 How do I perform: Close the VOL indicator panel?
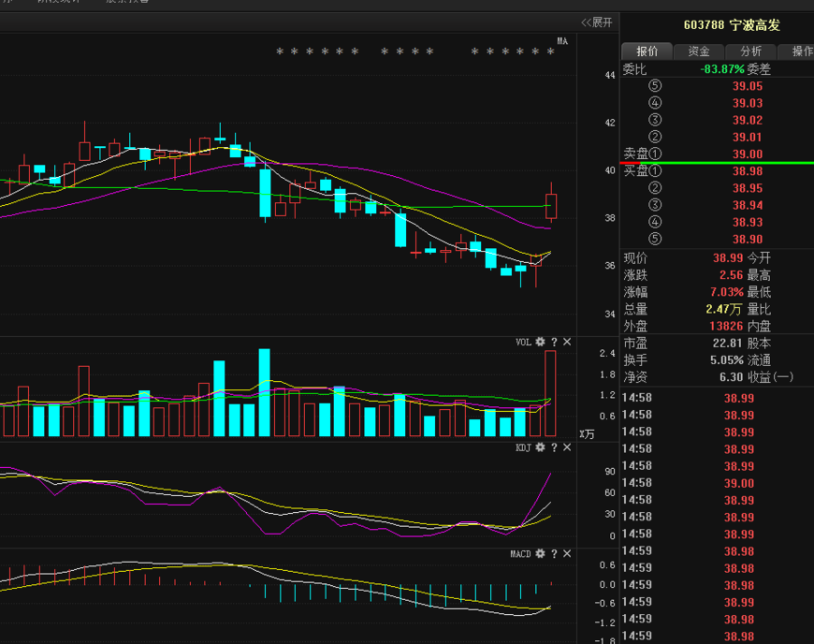click(567, 342)
